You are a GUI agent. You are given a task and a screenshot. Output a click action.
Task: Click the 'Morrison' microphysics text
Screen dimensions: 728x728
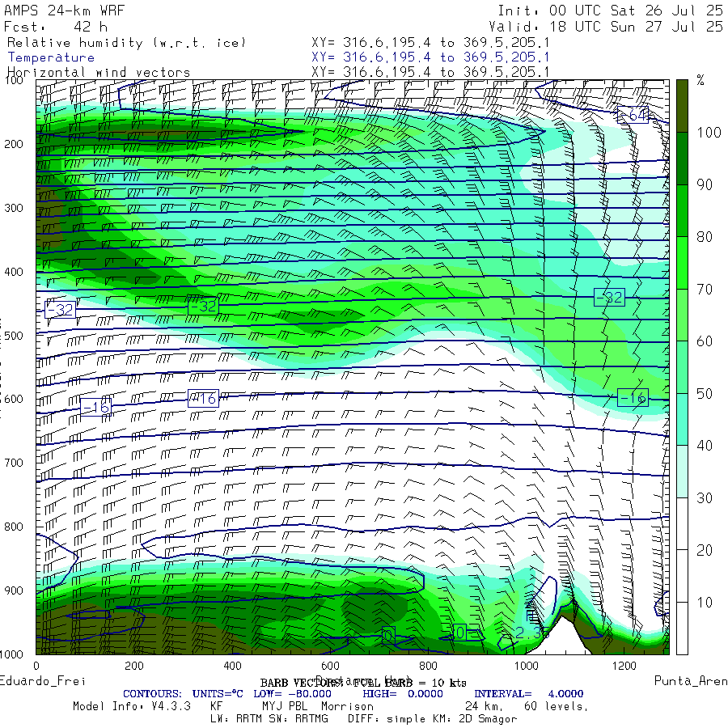coord(347,706)
